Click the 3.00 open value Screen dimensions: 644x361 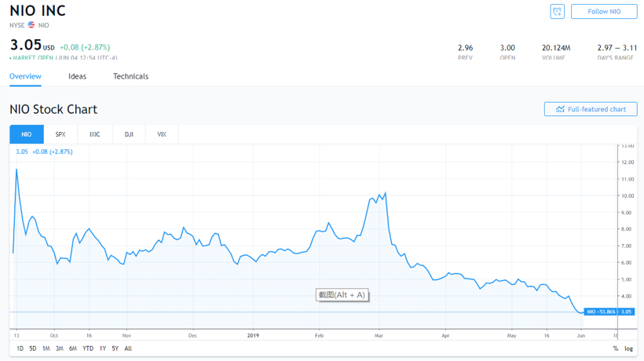(x=507, y=48)
